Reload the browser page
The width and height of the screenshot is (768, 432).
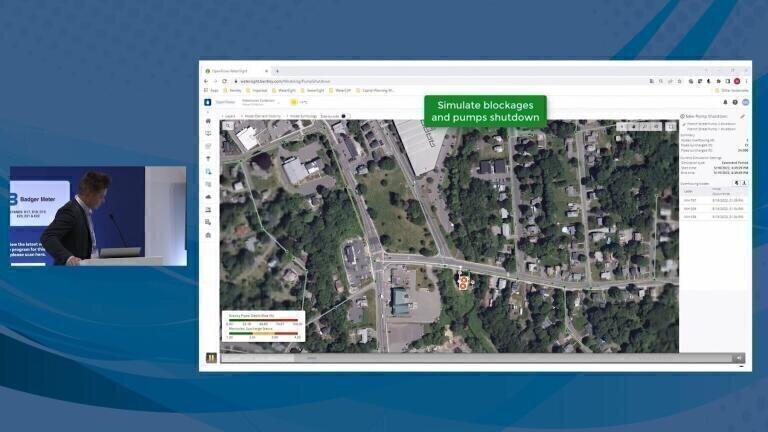[224, 81]
